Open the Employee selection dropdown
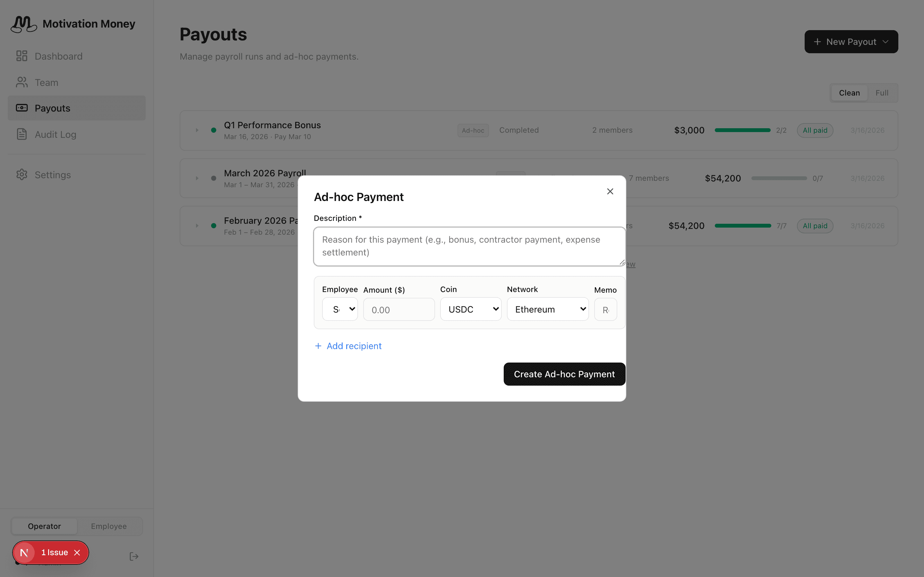The image size is (924, 577). click(x=340, y=309)
